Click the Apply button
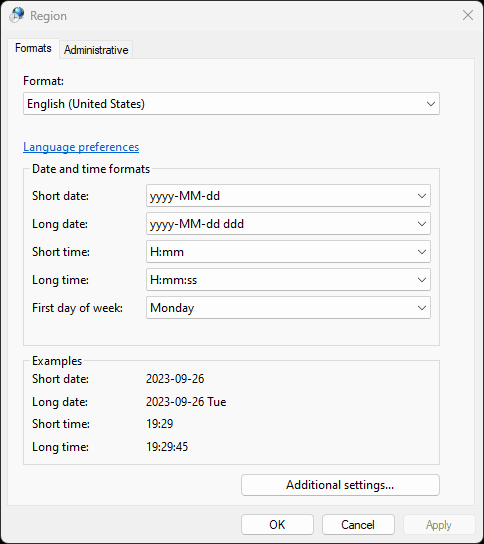 439,525
